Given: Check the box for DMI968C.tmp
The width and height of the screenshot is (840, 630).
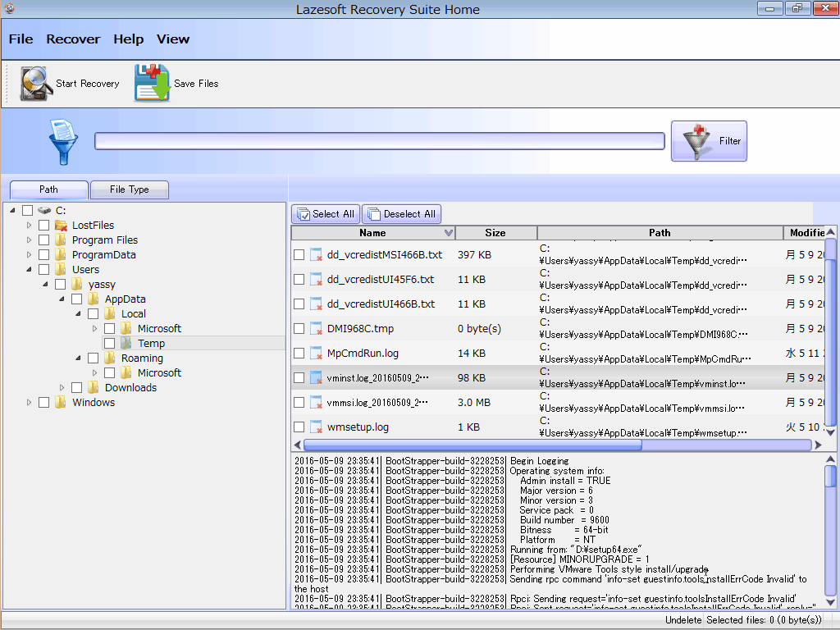Looking at the screenshot, I should [299, 329].
